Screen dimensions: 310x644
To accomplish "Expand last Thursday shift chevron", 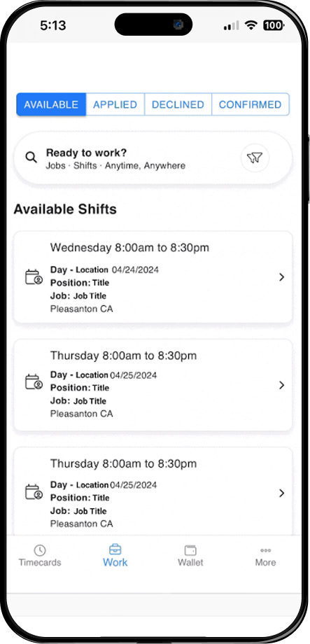I will tap(282, 493).
